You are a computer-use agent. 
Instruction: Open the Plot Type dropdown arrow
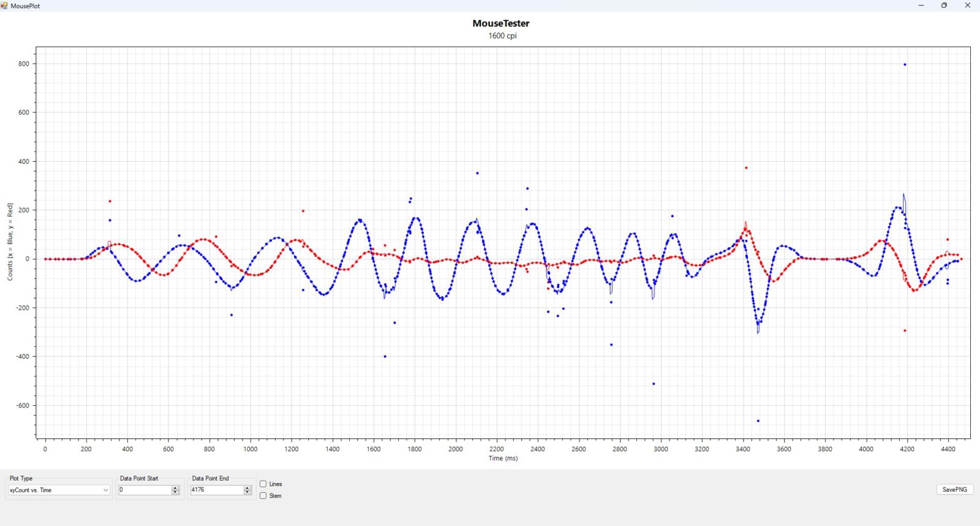[105, 490]
